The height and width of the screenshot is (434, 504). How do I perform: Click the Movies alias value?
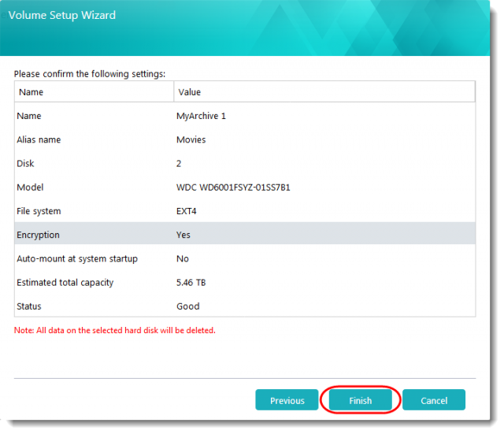pos(191,140)
